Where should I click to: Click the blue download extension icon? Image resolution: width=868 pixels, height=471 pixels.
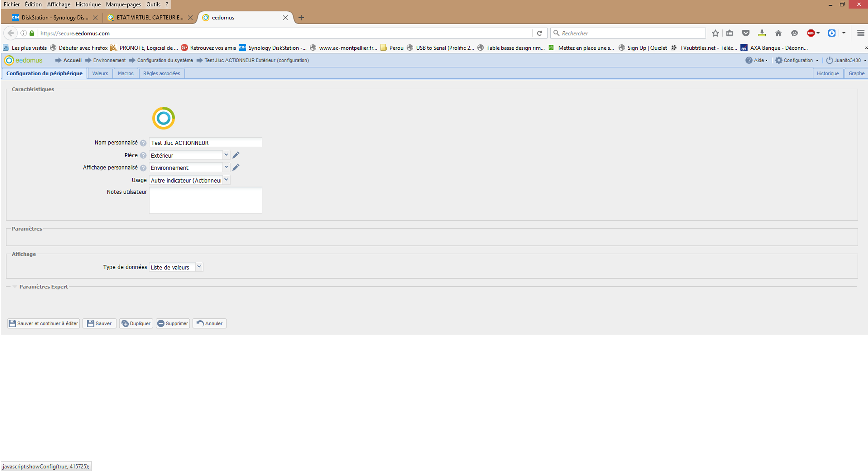(x=832, y=33)
